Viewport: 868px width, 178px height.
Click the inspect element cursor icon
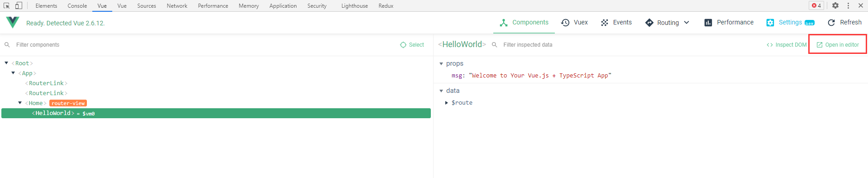[x=7, y=5]
